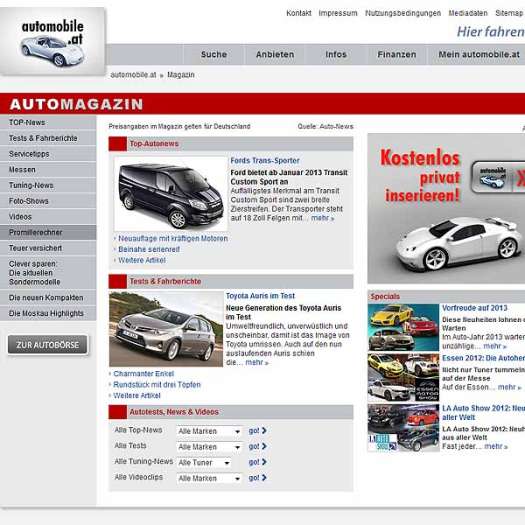Click the Vorfreude auf 2013 collage thumbnail
Viewport: 525px width, 525px height.
pyautogui.click(x=403, y=327)
